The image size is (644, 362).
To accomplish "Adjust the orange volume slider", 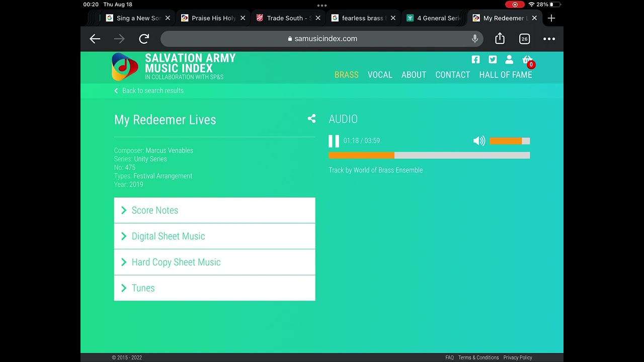I will click(x=509, y=141).
